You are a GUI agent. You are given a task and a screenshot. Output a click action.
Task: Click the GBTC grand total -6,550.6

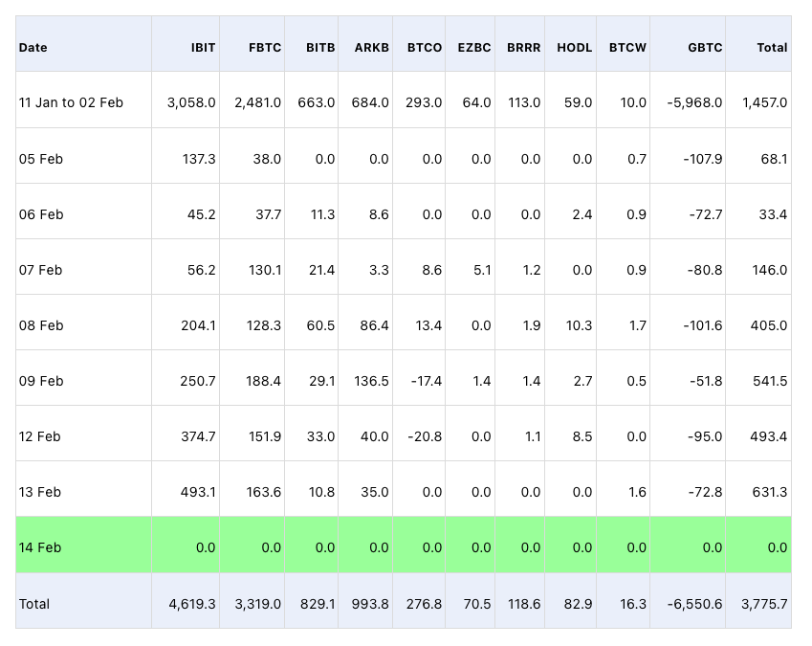click(x=694, y=604)
